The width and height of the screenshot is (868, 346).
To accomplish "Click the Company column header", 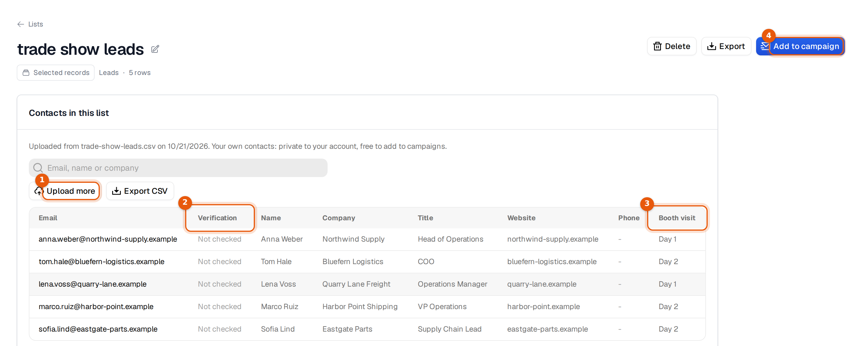I will pos(339,218).
